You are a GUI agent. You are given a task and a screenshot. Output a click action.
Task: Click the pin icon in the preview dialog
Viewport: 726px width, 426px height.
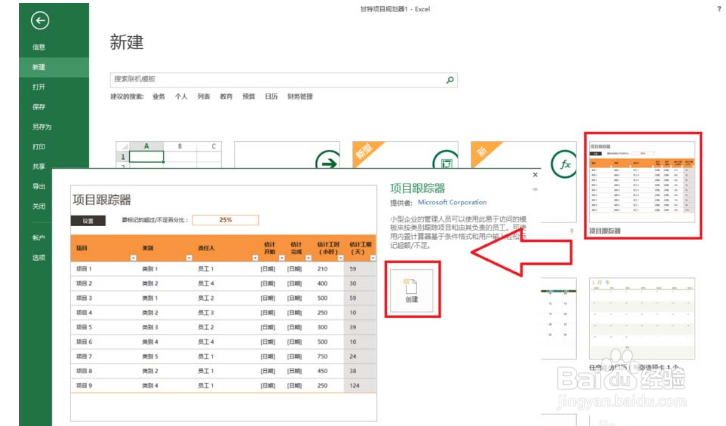(535, 189)
